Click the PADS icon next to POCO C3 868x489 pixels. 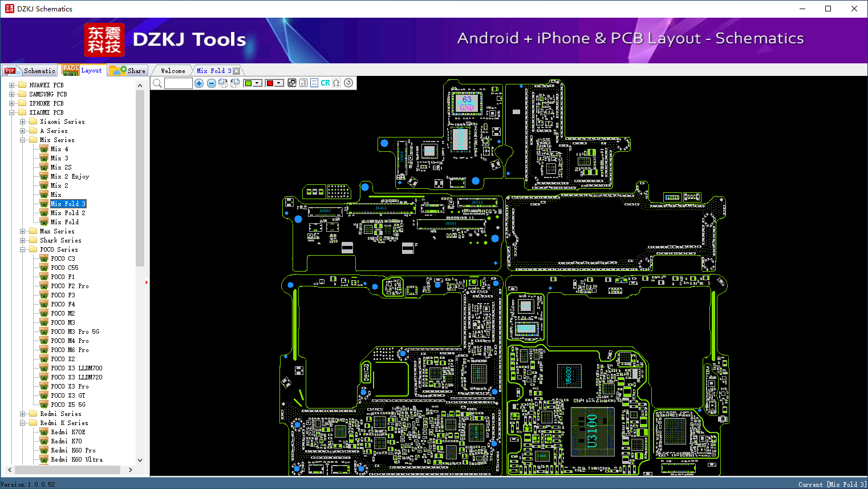pyautogui.click(x=44, y=258)
